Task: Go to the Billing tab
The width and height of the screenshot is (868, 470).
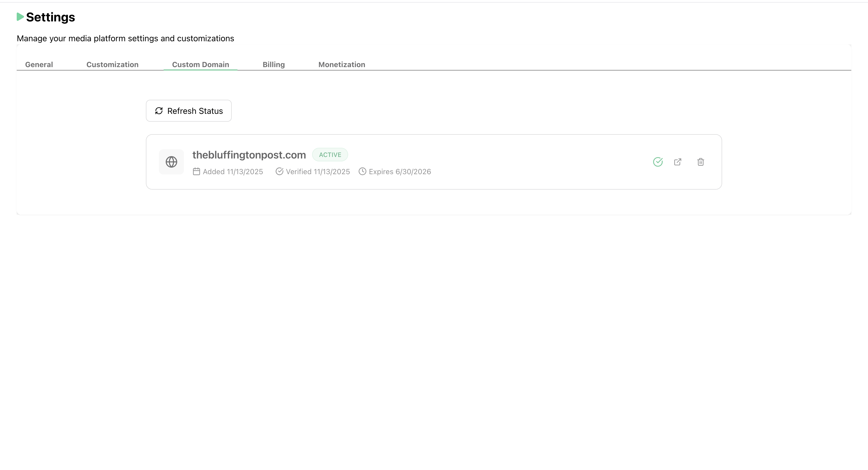Action: click(x=274, y=64)
